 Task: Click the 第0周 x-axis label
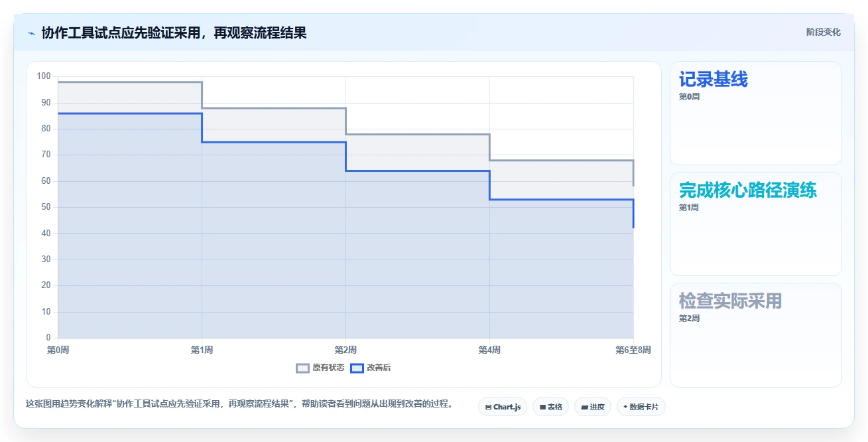click(58, 350)
